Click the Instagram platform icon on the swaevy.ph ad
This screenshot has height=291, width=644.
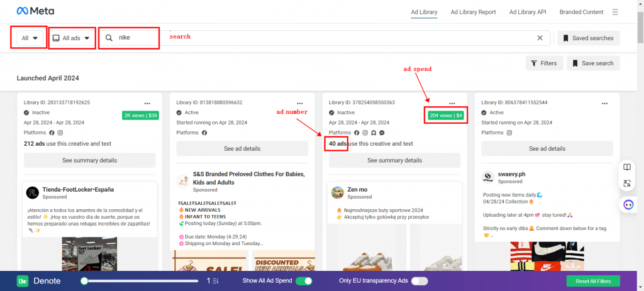coord(509,133)
